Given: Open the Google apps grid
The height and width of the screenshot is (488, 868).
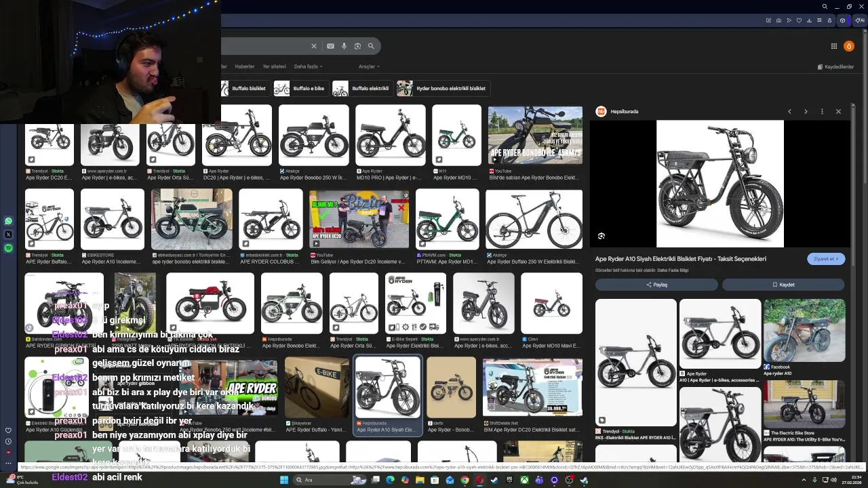Looking at the screenshot, I should click(834, 46).
